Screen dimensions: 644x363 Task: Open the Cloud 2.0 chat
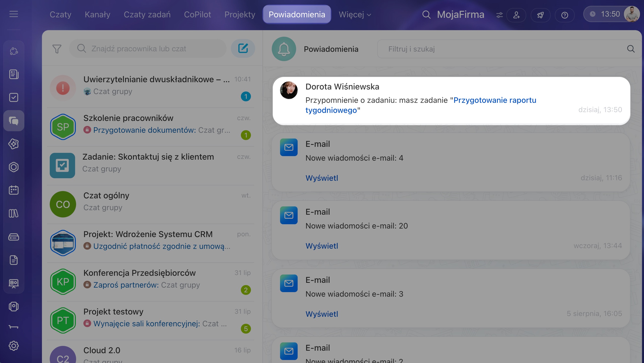151,352
